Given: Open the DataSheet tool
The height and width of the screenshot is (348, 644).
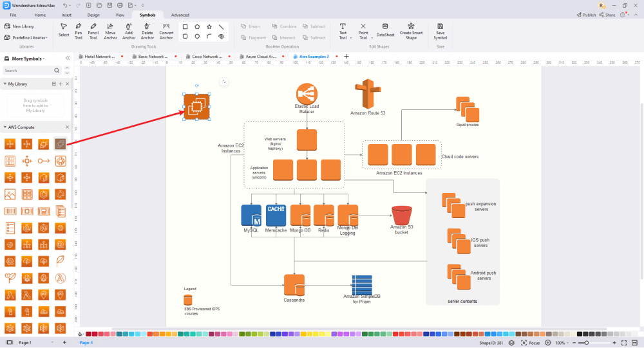Looking at the screenshot, I should 385,30.
